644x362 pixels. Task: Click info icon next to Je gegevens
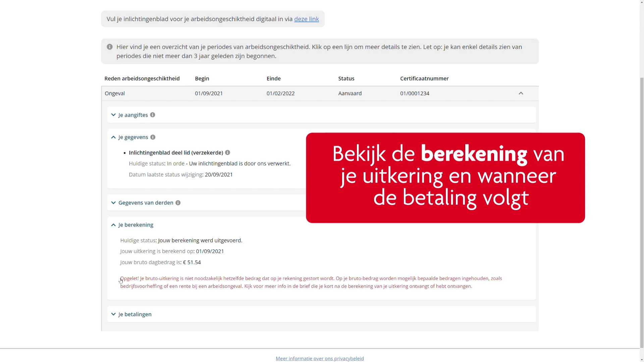tap(153, 137)
